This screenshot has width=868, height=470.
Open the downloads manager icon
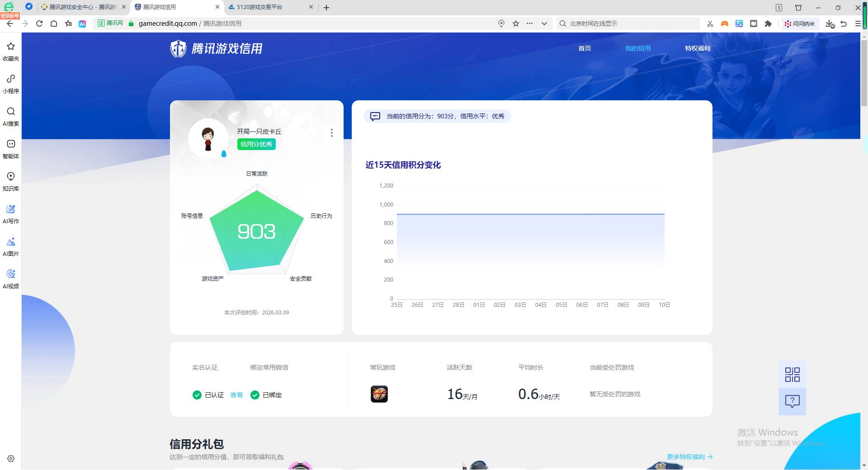pyautogui.click(x=829, y=23)
